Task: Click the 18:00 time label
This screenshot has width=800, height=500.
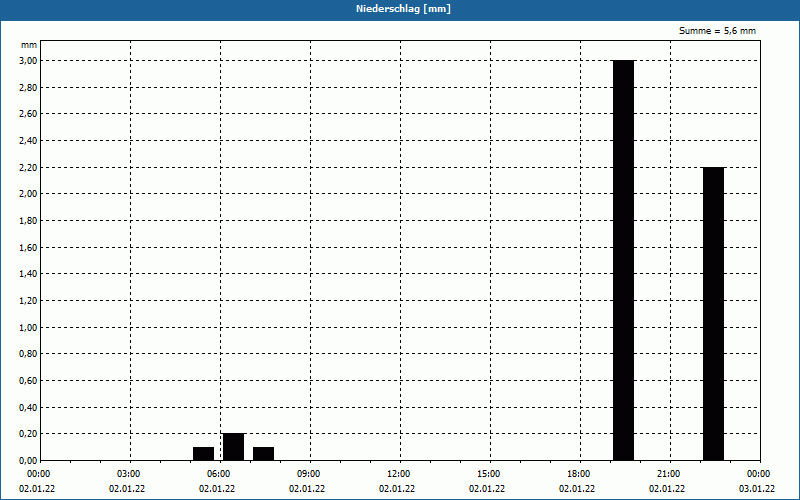Action: 579,474
